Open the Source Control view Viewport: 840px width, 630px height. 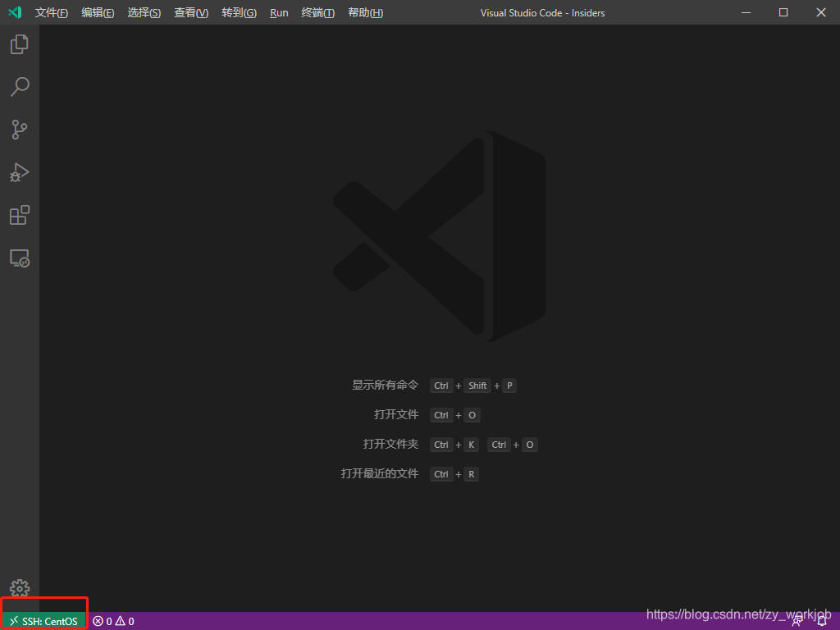point(20,130)
